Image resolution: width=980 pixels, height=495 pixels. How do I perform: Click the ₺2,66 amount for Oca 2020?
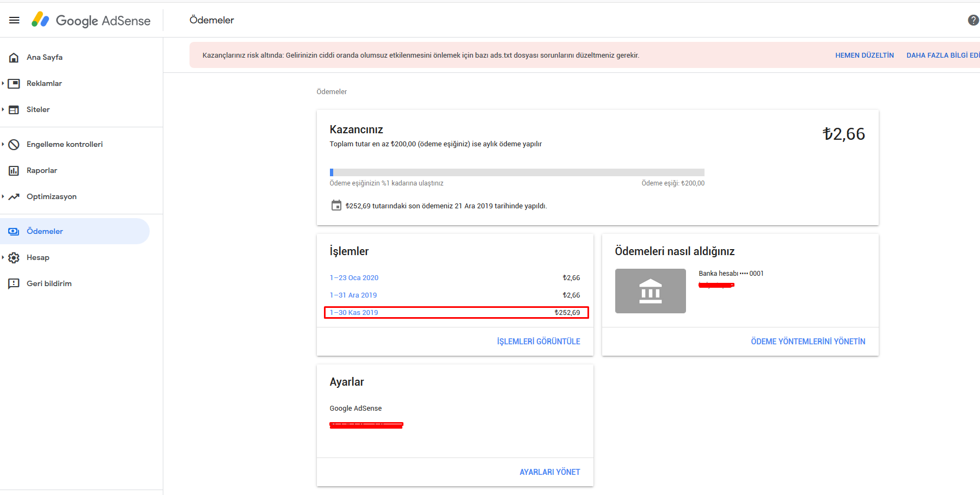572,277
